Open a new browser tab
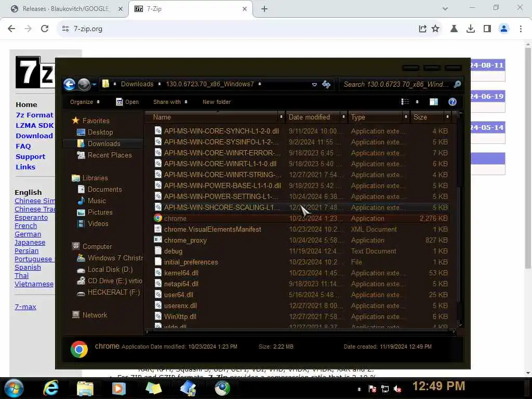The width and height of the screenshot is (532, 399). click(x=264, y=9)
